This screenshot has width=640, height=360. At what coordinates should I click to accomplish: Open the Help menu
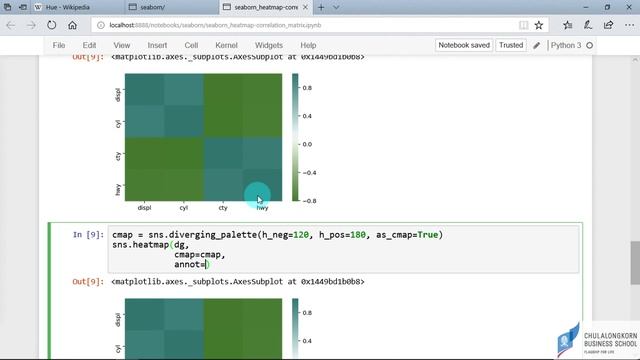tap(308, 45)
